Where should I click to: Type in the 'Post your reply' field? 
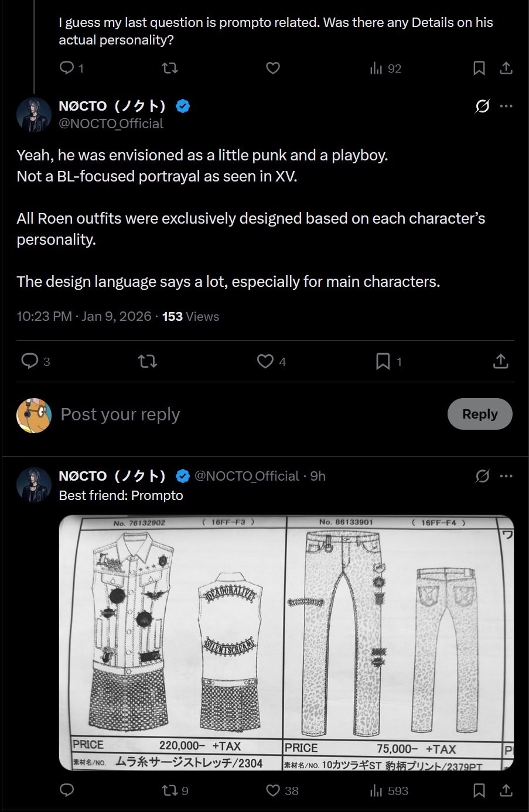click(x=234, y=414)
